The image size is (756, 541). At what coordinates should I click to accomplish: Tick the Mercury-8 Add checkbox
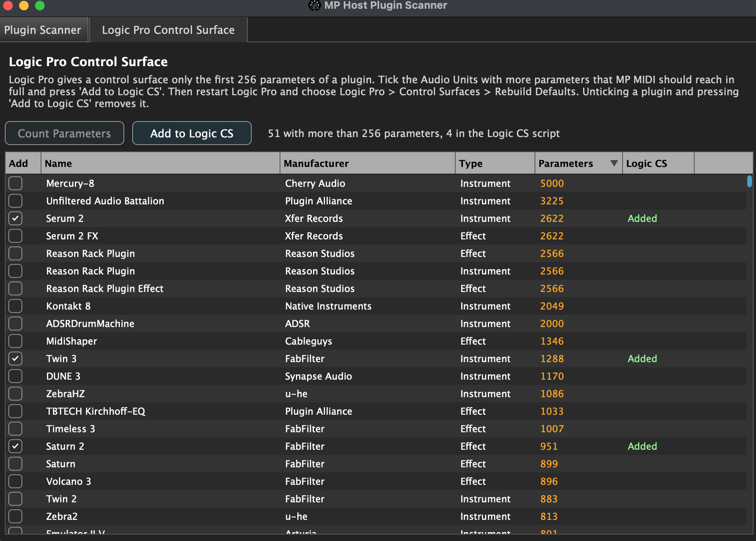(16, 183)
